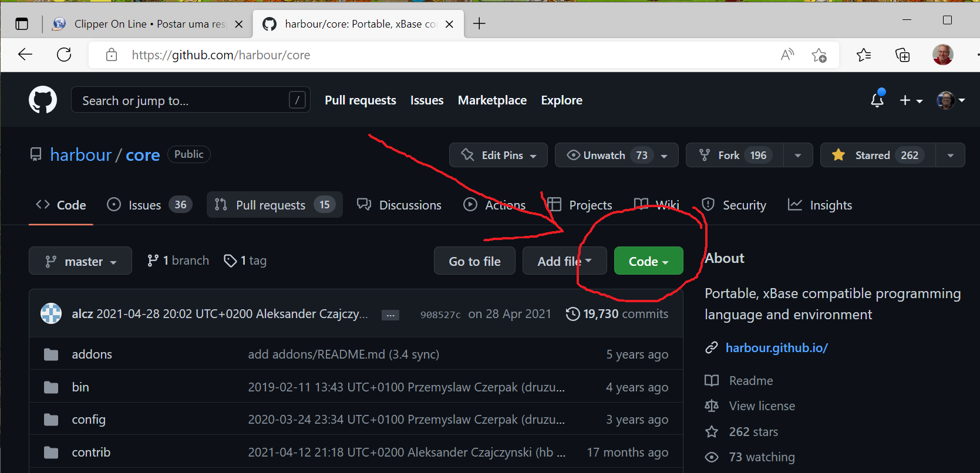The height and width of the screenshot is (473, 980).
Task: Open the GitHub home logo
Action: 43,100
